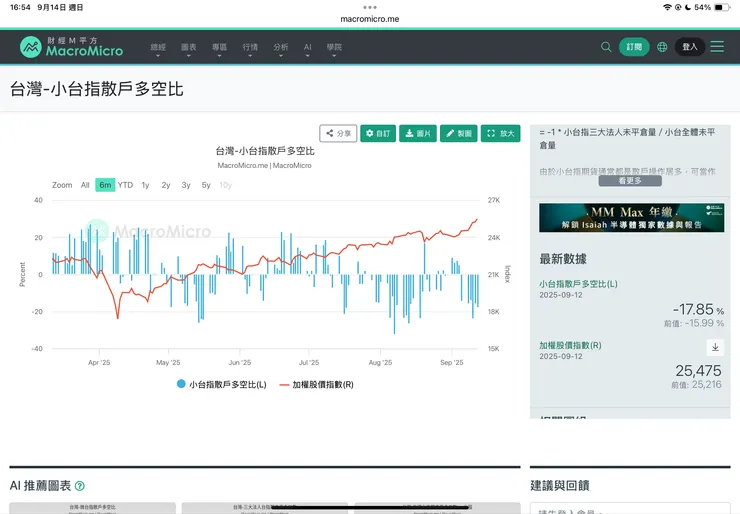Select the All zoom range

pyautogui.click(x=85, y=185)
